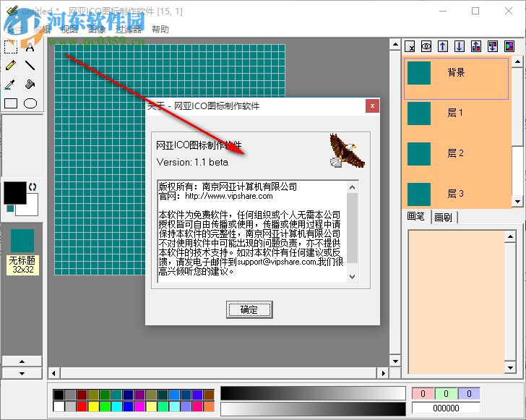Image resolution: width=526 pixels, height=420 pixels.
Task: Maximize the main application window
Action: (x=475, y=11)
